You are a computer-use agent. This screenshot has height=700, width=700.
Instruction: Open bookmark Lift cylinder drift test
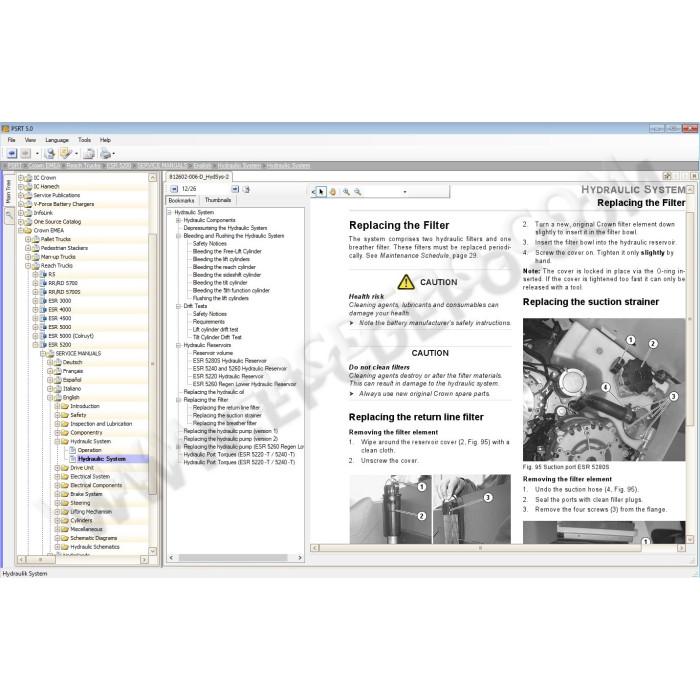(215, 330)
